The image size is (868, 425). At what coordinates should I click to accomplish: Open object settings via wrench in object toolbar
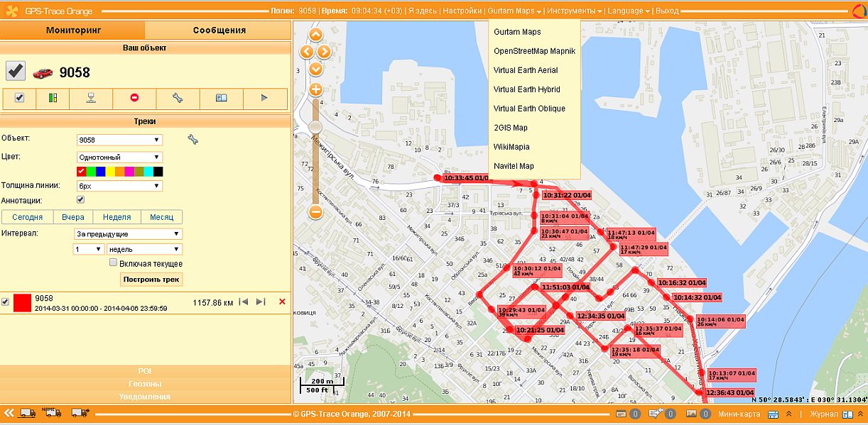pos(178,98)
